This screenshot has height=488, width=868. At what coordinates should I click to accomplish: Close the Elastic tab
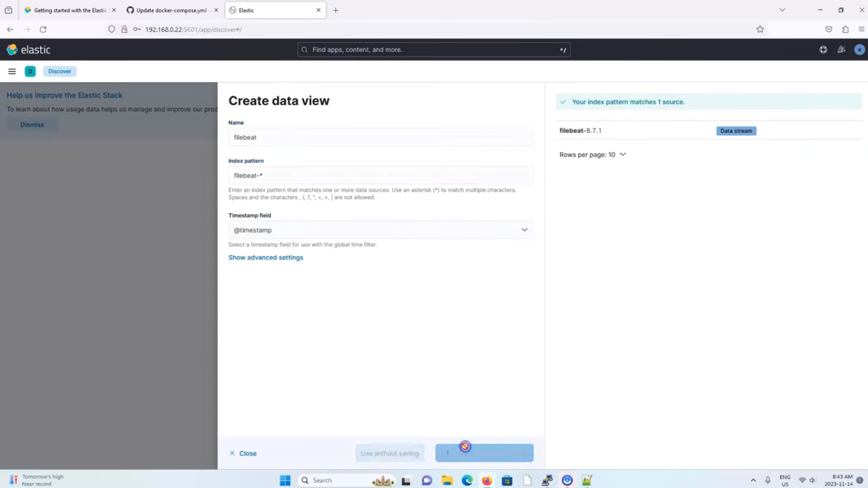point(318,10)
